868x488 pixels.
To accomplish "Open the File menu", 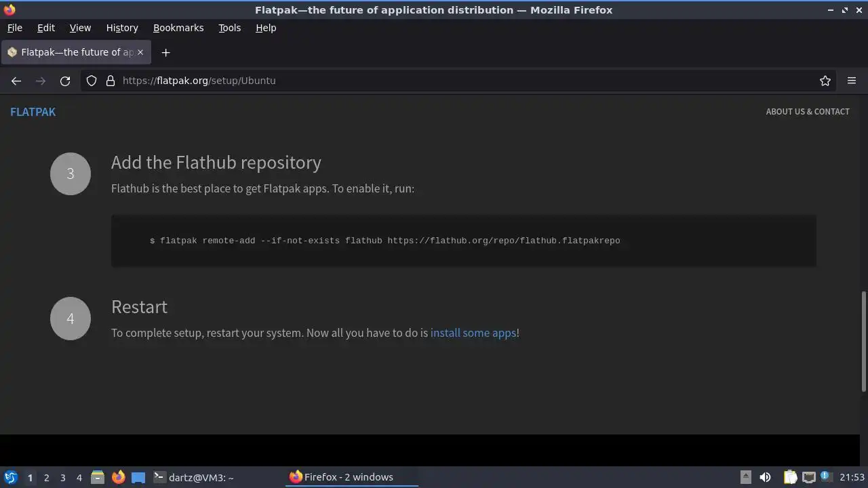I will pyautogui.click(x=14, y=28).
